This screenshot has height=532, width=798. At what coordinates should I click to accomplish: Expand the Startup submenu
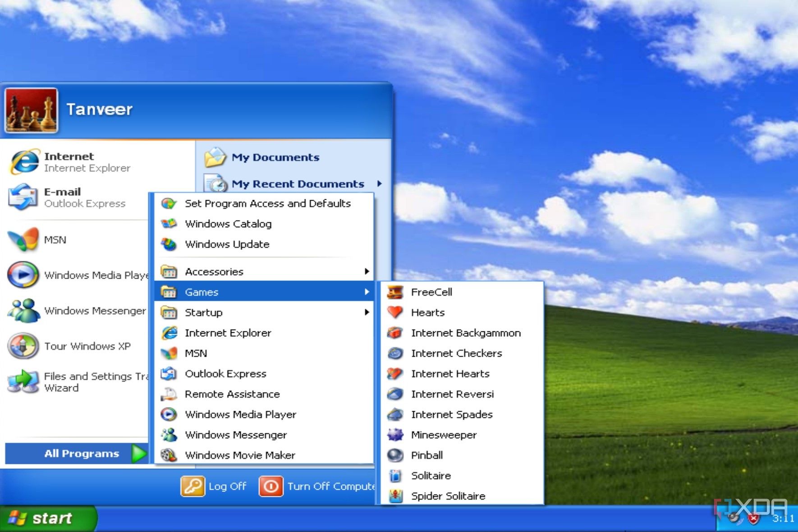tap(203, 312)
